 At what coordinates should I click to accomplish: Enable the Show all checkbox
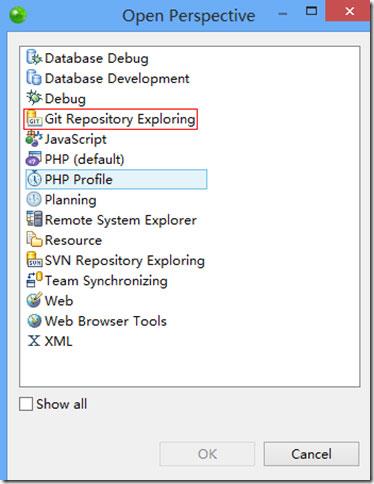point(26,404)
